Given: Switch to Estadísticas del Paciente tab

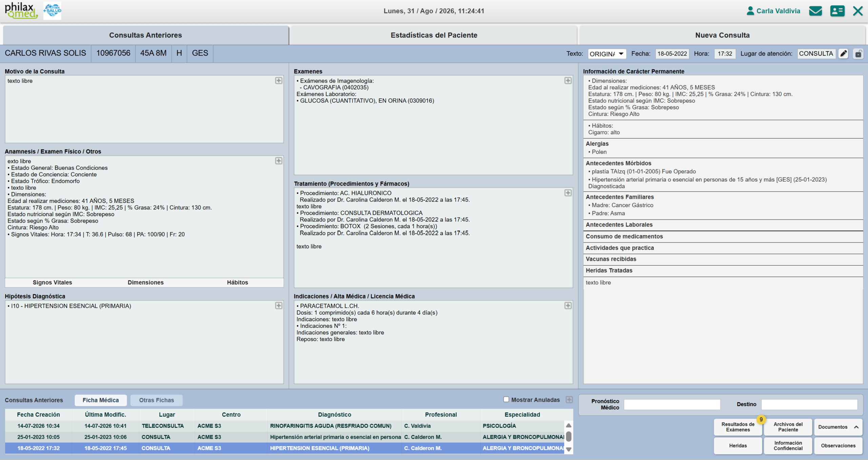Looking at the screenshot, I should 434,35.
